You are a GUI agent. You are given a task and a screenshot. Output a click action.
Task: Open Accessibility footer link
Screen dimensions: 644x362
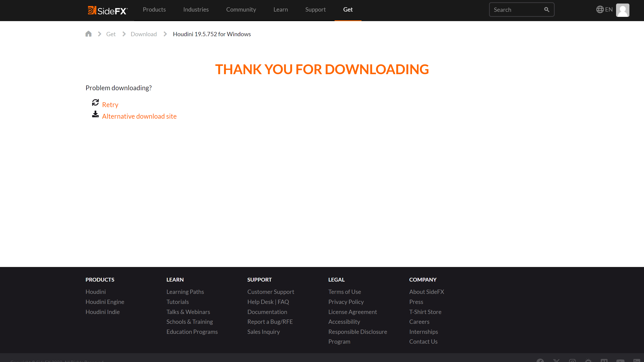tap(344, 322)
